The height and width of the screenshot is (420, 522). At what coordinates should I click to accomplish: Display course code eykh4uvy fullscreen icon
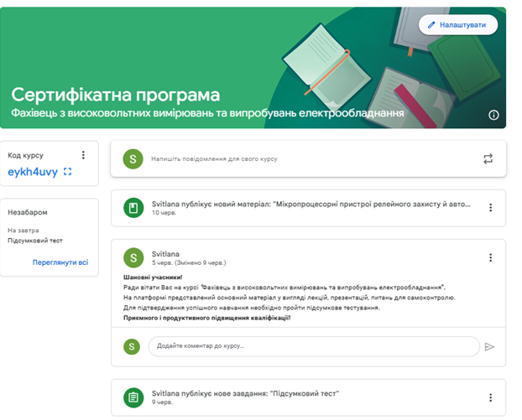pyautogui.click(x=68, y=172)
